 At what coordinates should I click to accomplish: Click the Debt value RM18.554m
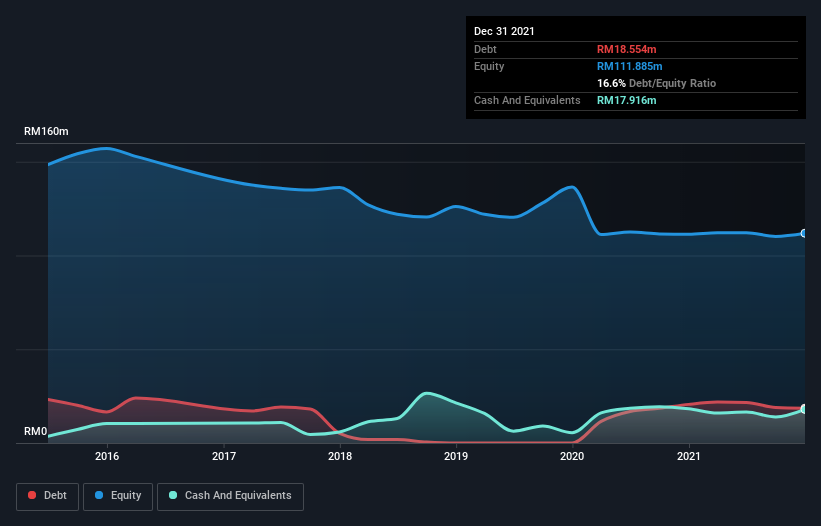tap(627, 49)
